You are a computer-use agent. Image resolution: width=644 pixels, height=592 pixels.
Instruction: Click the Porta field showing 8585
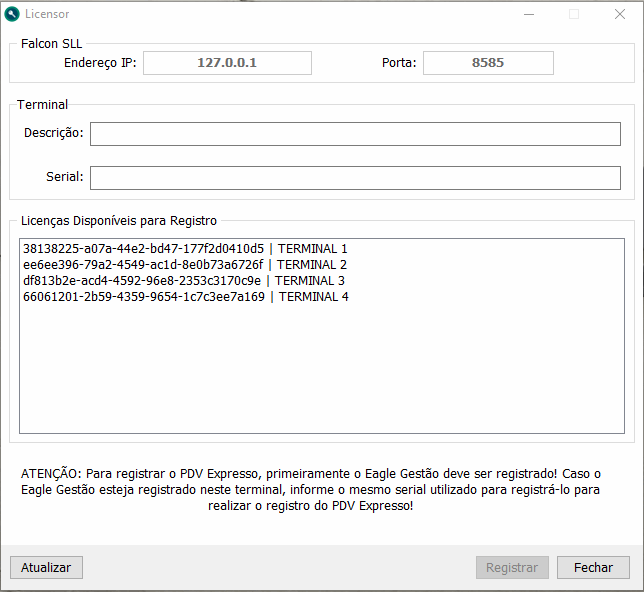488,63
